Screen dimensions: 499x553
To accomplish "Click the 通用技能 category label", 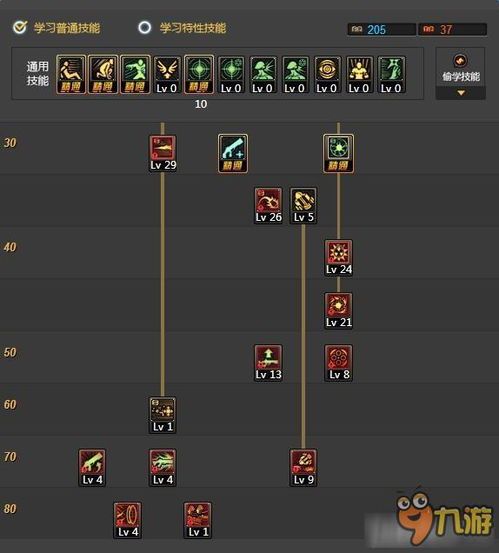I will point(37,73).
